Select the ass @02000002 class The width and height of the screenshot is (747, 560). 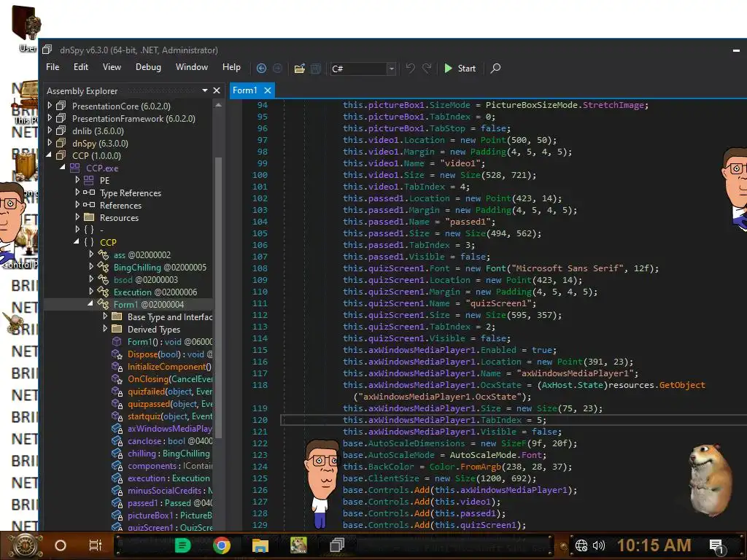142,254
